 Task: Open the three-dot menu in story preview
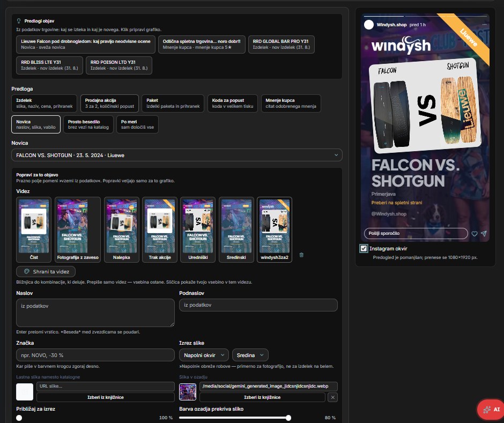click(x=484, y=25)
